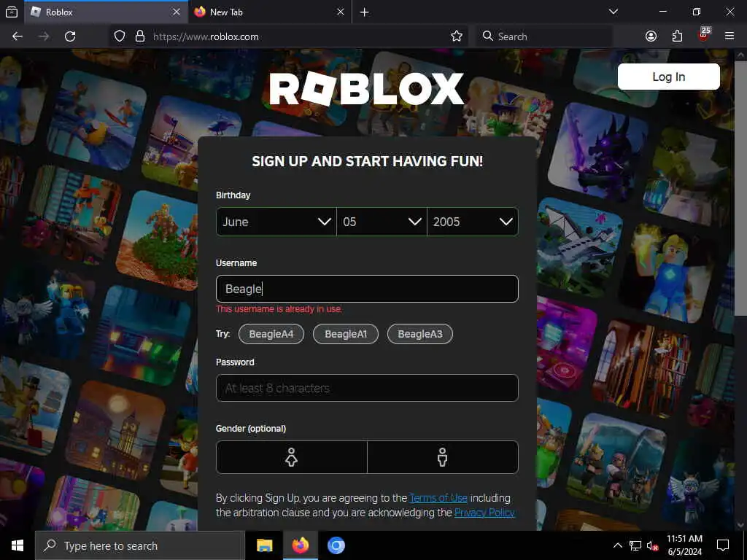This screenshot has height=560, width=747.
Task: Open the Firefox account icon
Action: click(651, 36)
